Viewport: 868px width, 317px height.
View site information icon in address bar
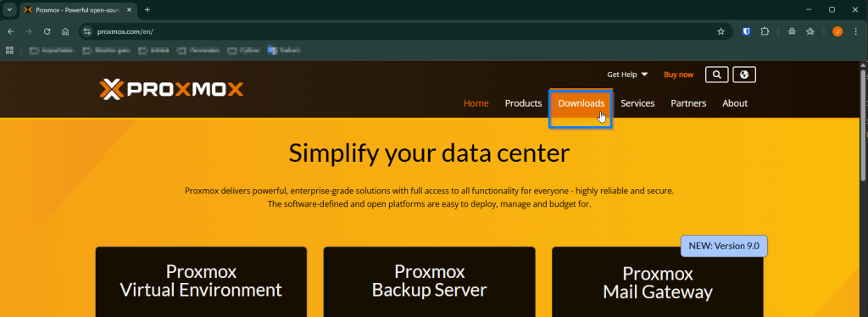(86, 31)
